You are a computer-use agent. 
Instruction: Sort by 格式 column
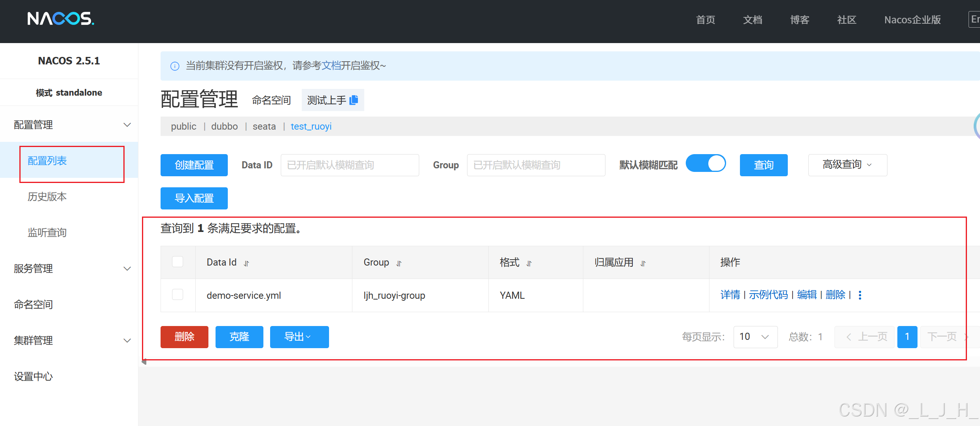pos(529,263)
